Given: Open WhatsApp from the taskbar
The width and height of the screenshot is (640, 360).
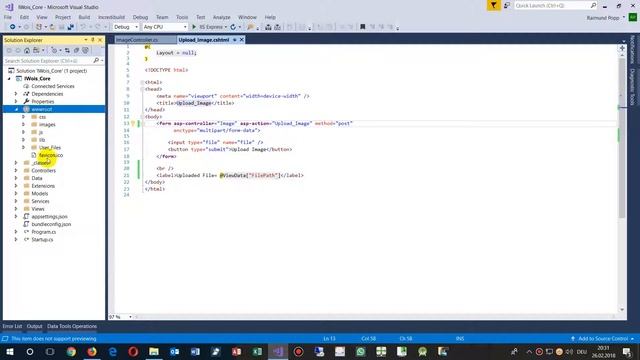Looking at the screenshot, I should point(360,351).
